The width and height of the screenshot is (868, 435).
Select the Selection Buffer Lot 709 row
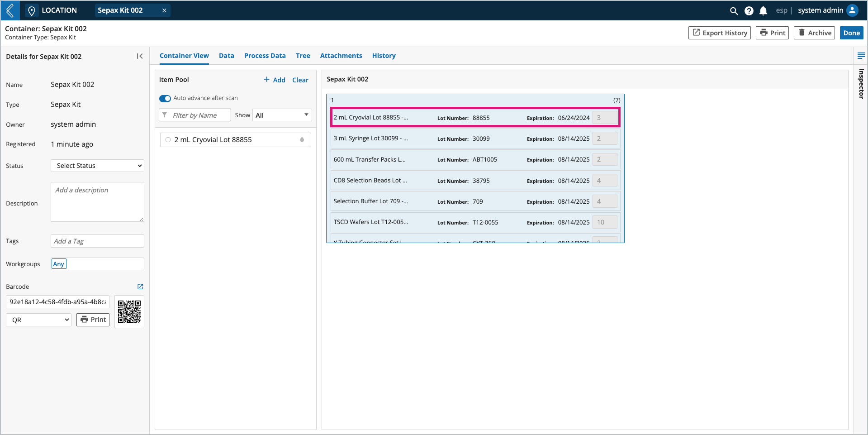475,201
